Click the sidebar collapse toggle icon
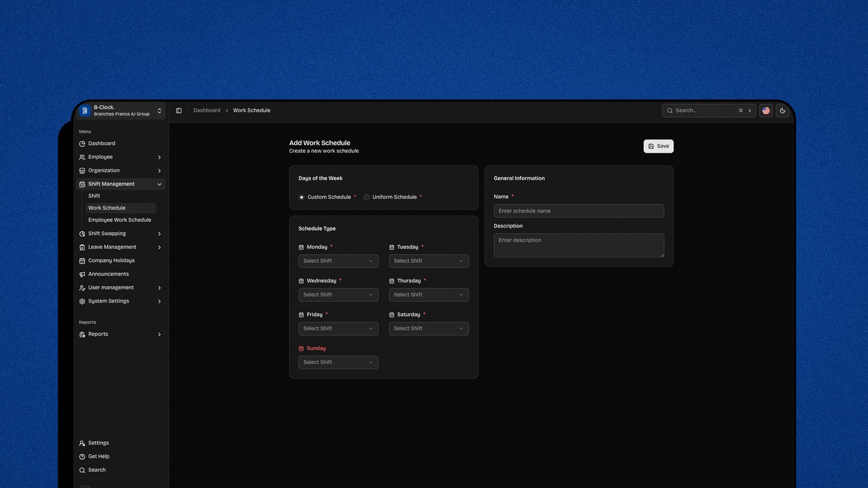This screenshot has width=868, height=488. [x=178, y=111]
